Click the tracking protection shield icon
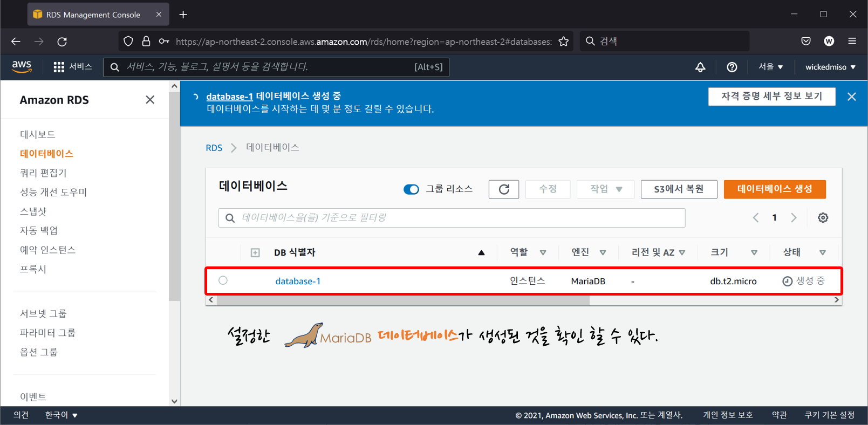 coord(128,42)
